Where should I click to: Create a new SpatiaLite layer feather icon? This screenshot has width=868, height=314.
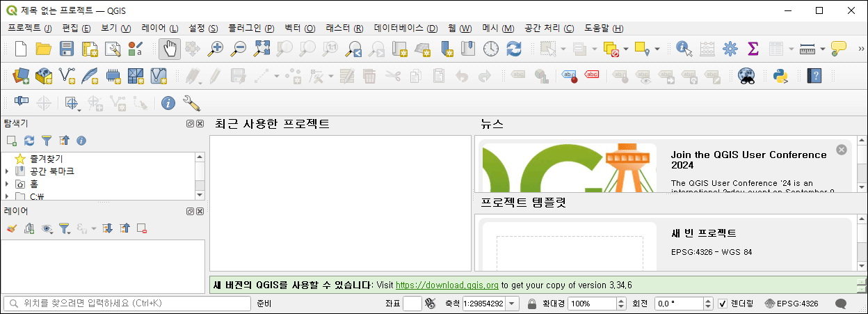pyautogui.click(x=90, y=75)
